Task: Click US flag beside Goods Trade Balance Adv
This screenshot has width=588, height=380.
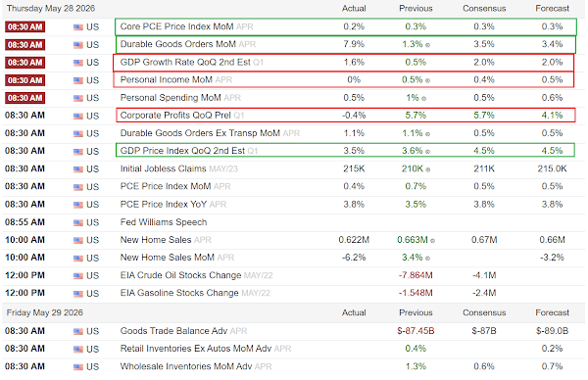Action: (78, 331)
